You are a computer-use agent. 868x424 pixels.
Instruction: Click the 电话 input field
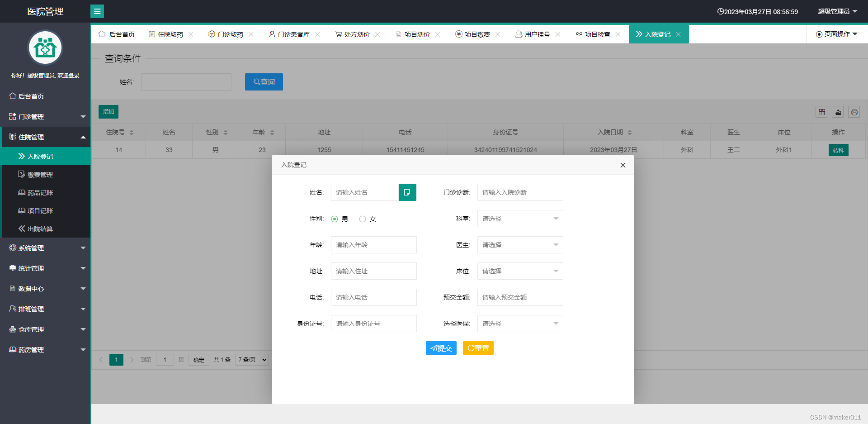(x=374, y=297)
